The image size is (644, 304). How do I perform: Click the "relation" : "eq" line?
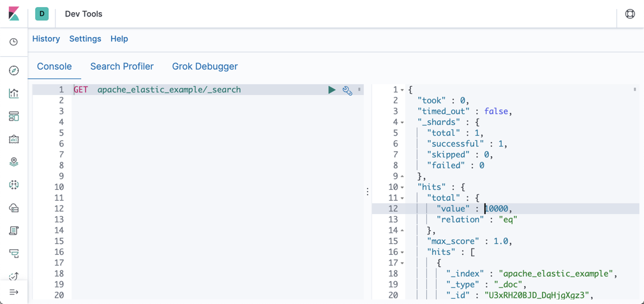tap(476, 219)
